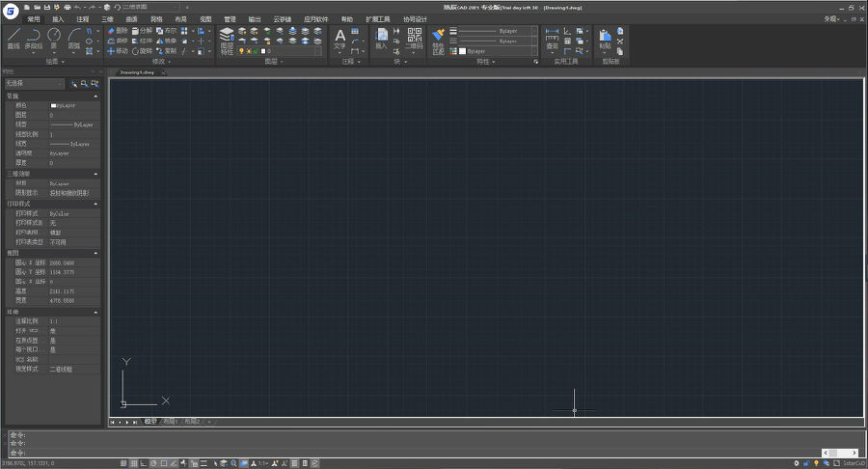This screenshot has width=868, height=469.
Task: Toggle the grid display in status bar
Action: coord(132,463)
